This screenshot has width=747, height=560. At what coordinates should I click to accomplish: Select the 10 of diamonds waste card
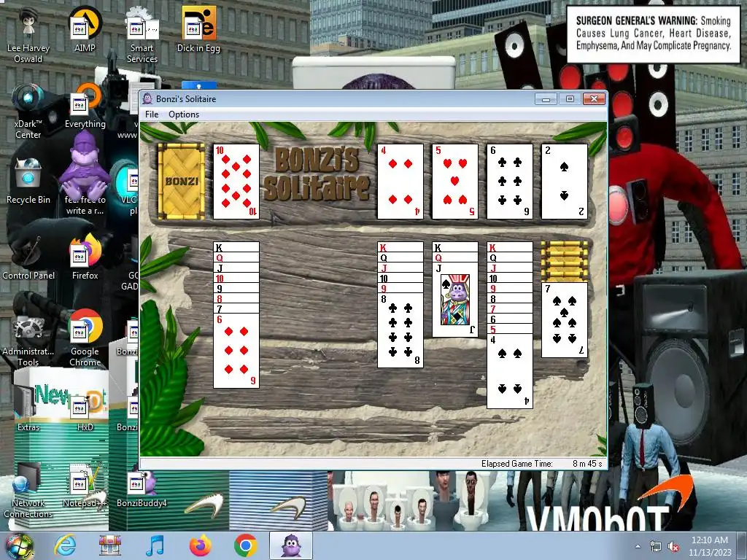tap(236, 182)
